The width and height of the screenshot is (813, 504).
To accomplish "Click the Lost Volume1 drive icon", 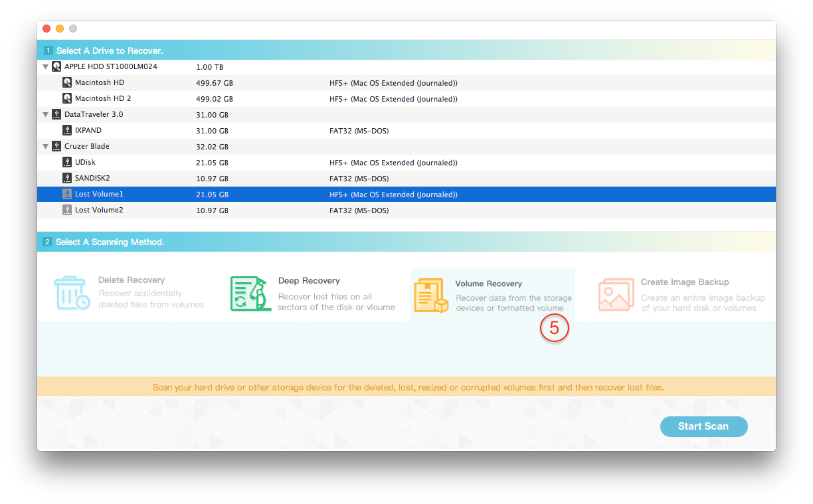I will tap(67, 194).
